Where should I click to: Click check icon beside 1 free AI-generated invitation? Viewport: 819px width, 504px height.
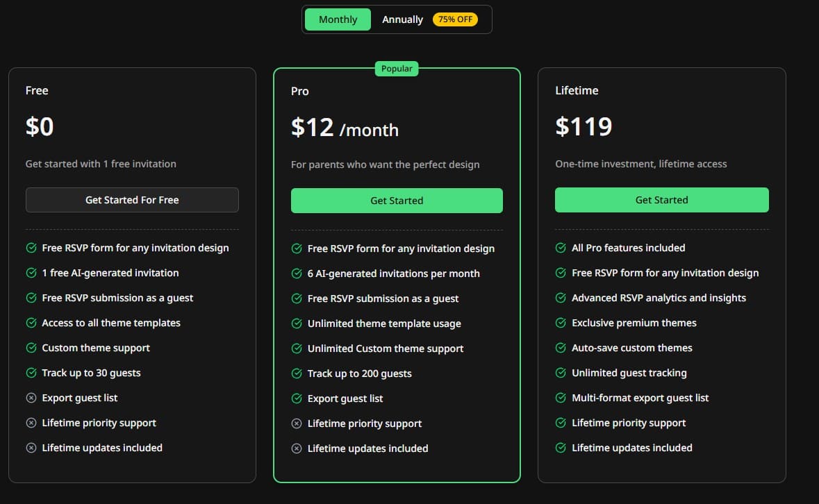(31, 273)
